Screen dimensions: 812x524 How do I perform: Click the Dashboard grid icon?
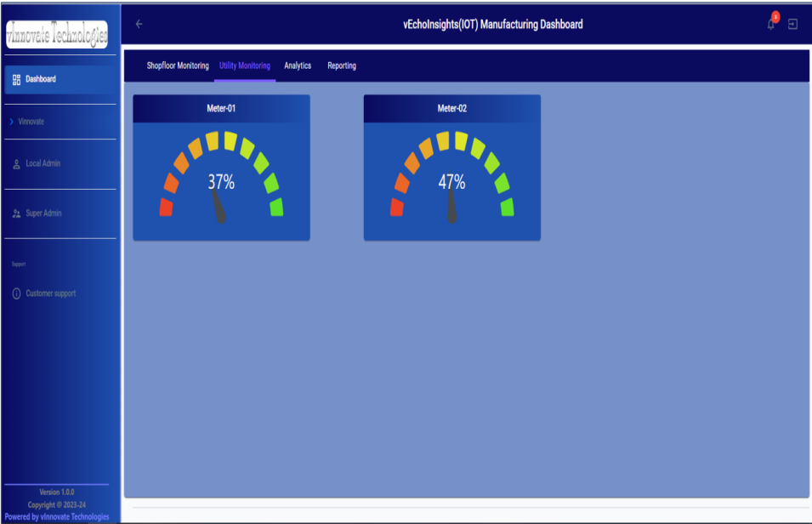pos(16,79)
